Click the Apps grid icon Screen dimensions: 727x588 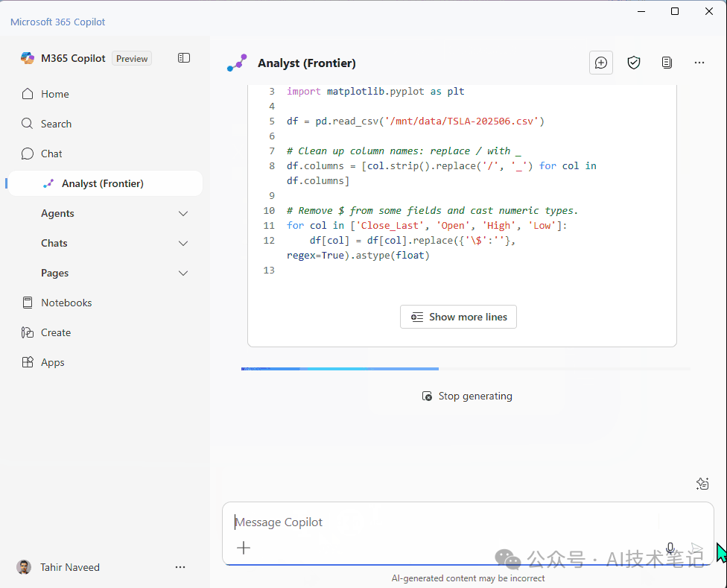(x=28, y=362)
